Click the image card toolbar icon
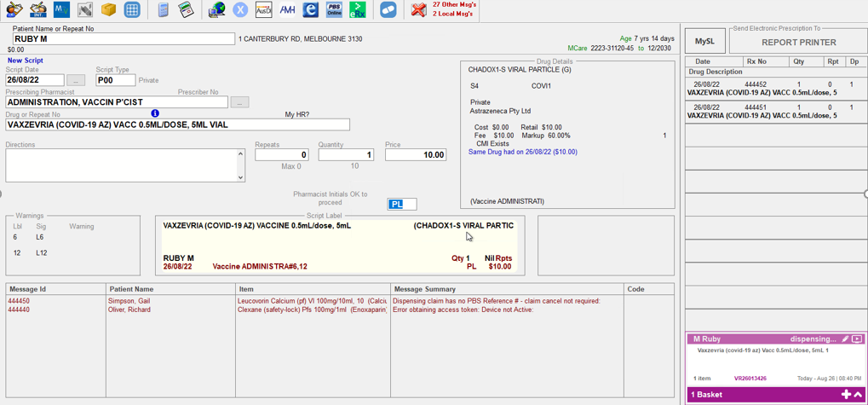 tap(186, 9)
